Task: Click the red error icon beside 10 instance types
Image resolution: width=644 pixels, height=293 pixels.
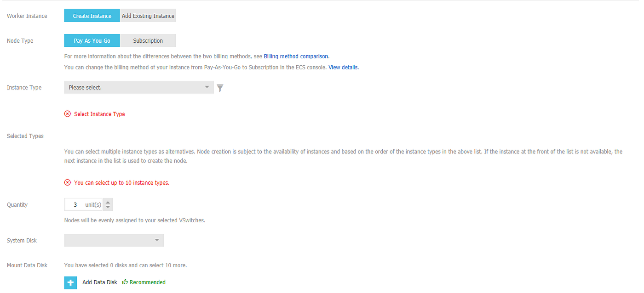Action: [68, 182]
